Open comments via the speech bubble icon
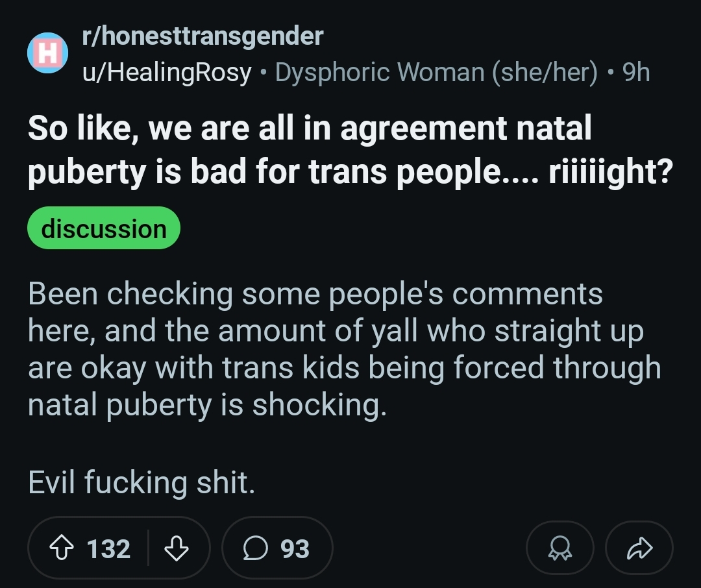The width and height of the screenshot is (701, 588). [x=254, y=549]
